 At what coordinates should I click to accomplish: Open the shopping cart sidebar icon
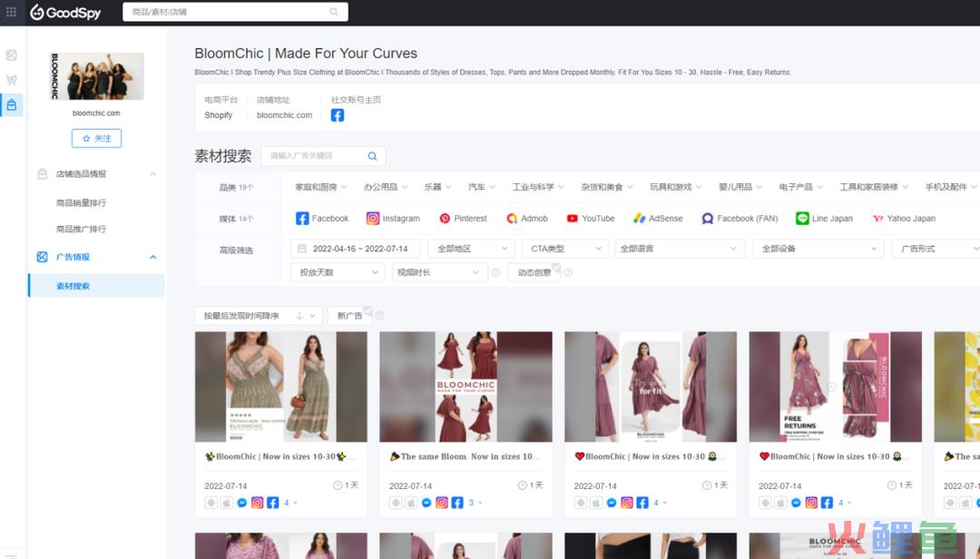click(11, 80)
